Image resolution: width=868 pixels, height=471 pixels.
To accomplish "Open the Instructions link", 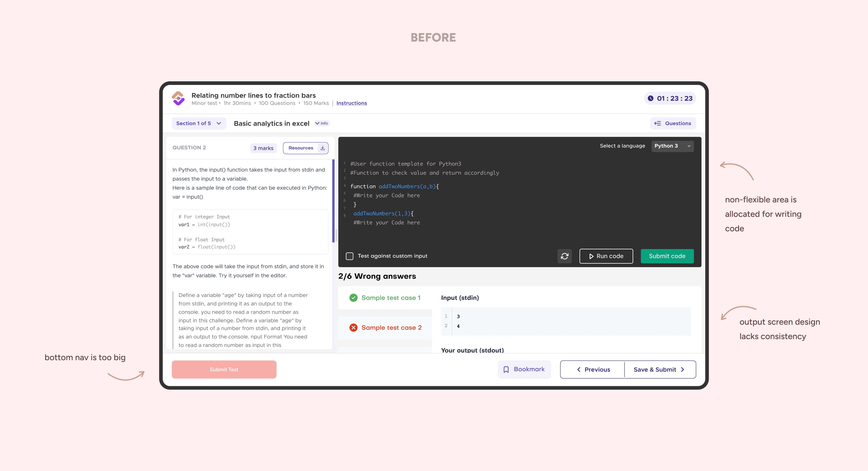I will point(351,103).
